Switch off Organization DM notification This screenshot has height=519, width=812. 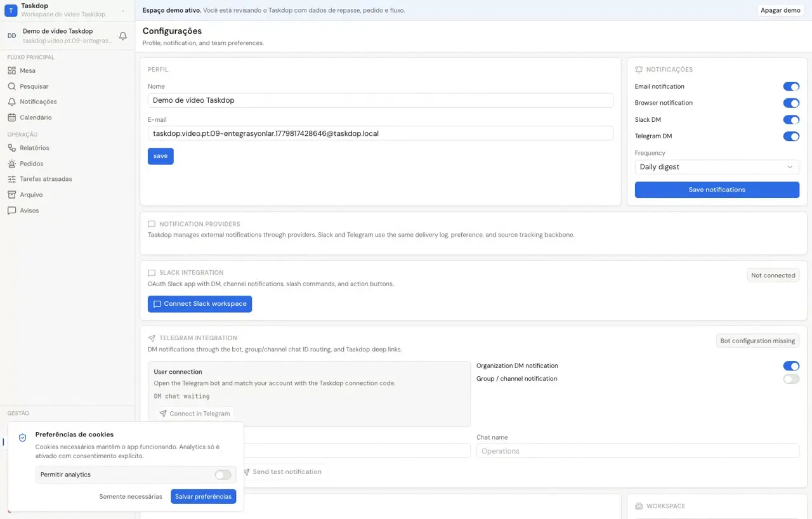(x=791, y=365)
